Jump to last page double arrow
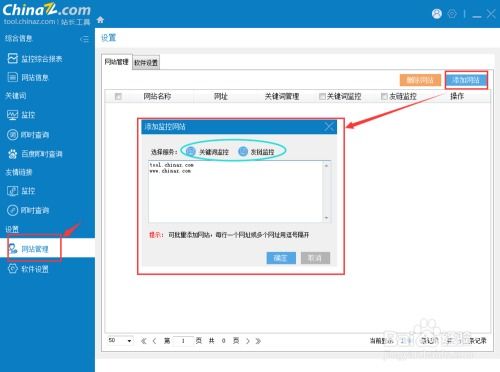This screenshot has height=372, width=500. 258,341
